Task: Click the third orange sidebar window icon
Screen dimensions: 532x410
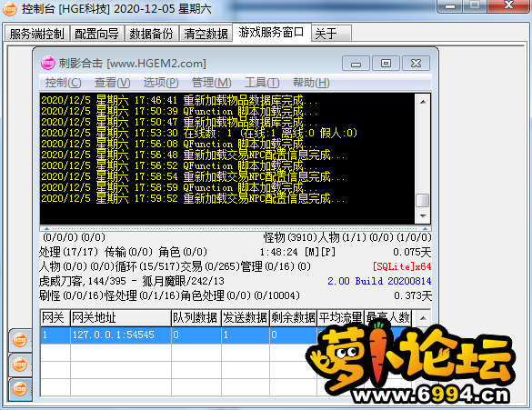Action: tap(20, 388)
